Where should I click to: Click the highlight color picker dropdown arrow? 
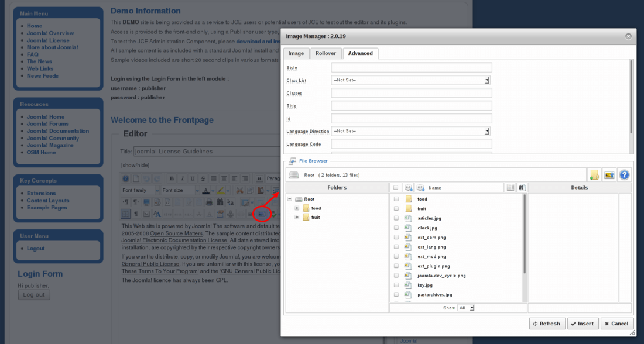coord(228,190)
